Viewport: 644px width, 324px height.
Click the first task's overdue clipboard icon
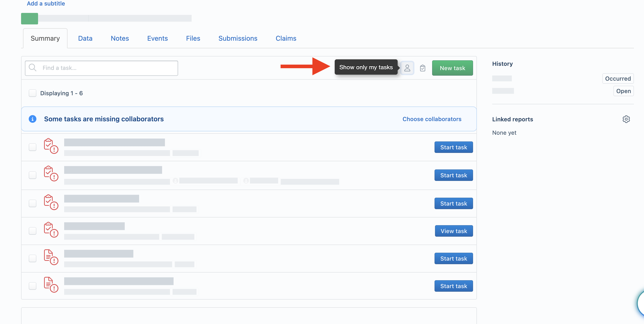click(x=51, y=146)
